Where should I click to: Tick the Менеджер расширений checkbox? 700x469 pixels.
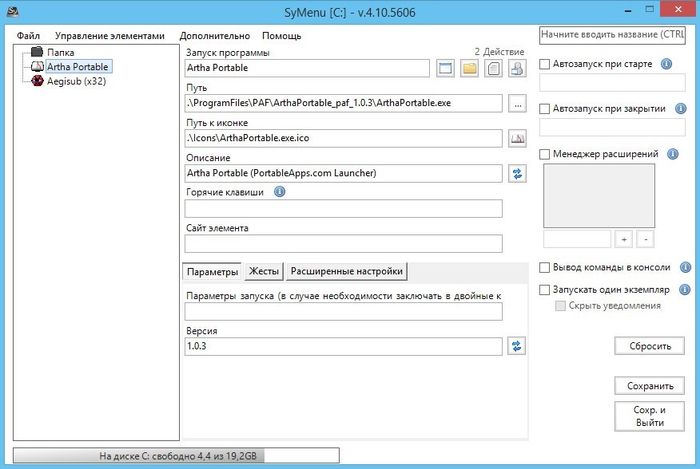point(544,154)
